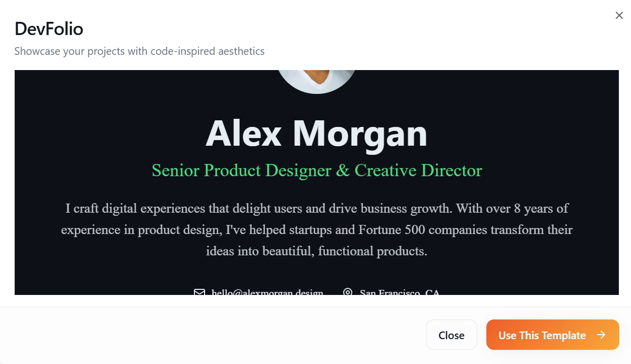Screen dimensions: 631x364
Task: Click the template description under DevFolio
Action: point(139,51)
